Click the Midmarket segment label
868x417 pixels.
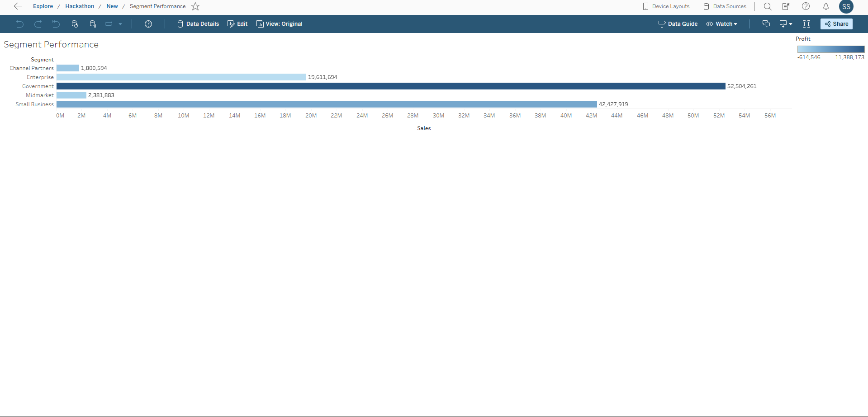pyautogui.click(x=40, y=95)
